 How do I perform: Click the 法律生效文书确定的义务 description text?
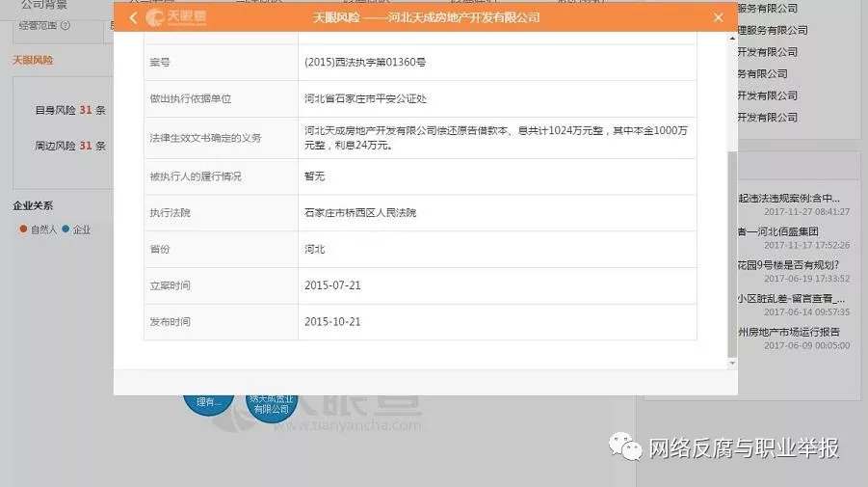click(x=495, y=137)
